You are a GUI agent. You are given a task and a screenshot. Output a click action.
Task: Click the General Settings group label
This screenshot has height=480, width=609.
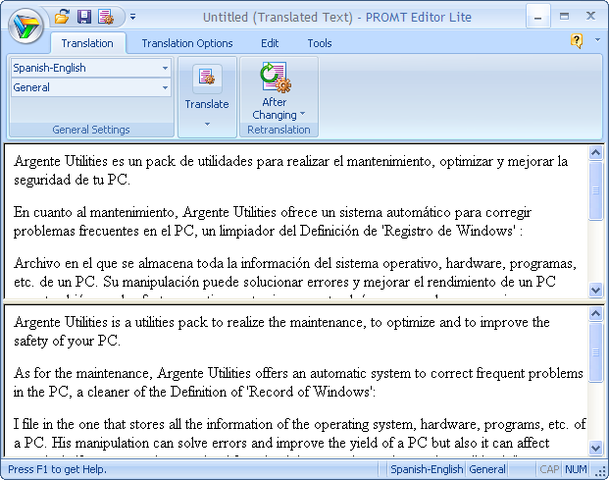pyautogui.click(x=91, y=129)
